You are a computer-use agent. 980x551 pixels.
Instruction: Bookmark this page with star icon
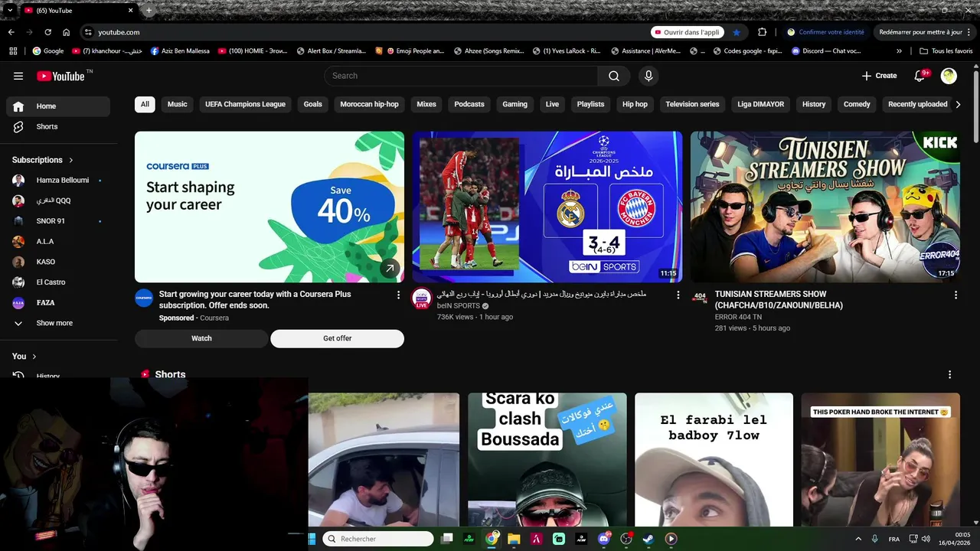pyautogui.click(x=737, y=32)
